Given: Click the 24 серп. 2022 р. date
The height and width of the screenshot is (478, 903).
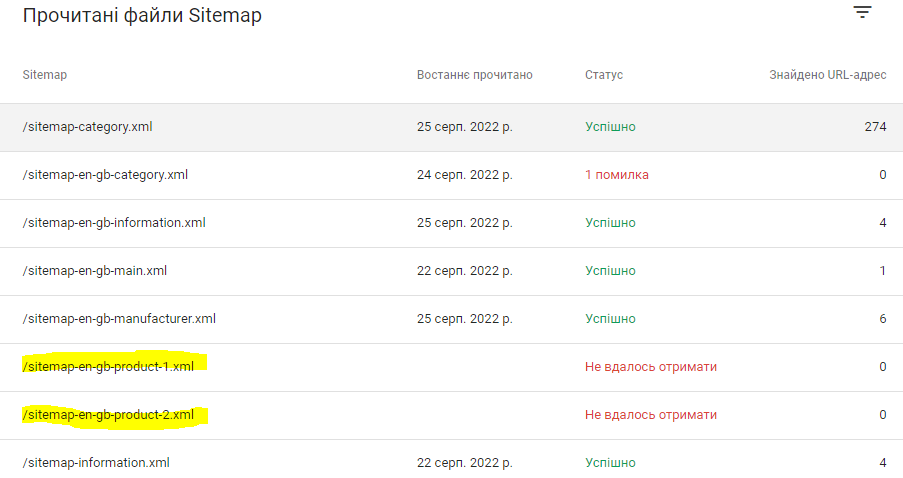Looking at the screenshot, I should tap(465, 174).
